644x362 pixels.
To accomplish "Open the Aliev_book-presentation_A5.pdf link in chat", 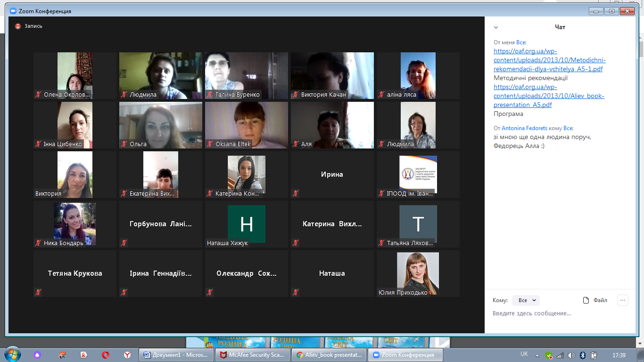I will 548,96.
